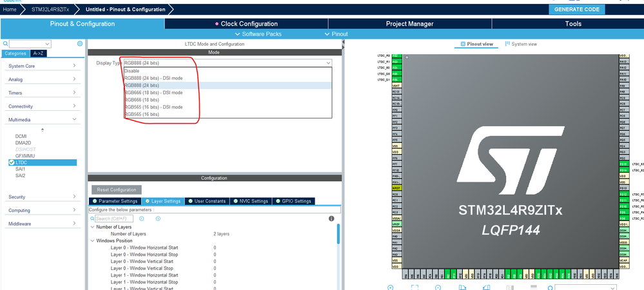Go to the Home breadcrumb
The width and height of the screenshot is (644, 290).
click(10, 10)
